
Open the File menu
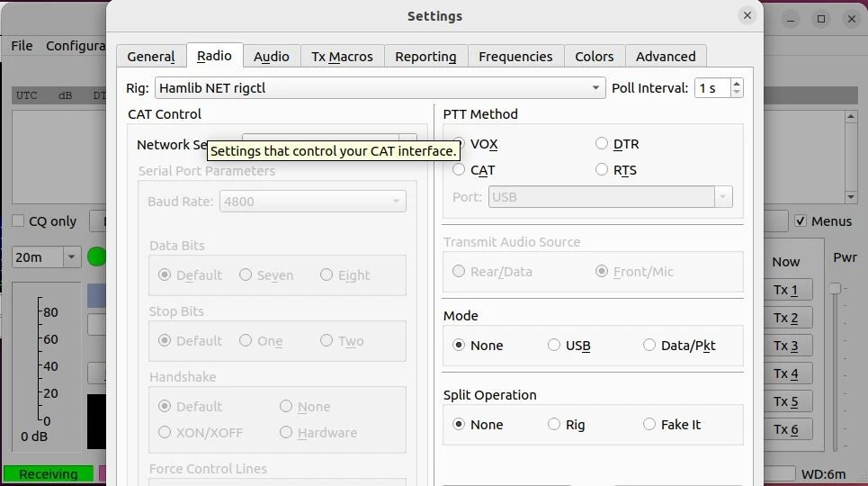(22, 46)
